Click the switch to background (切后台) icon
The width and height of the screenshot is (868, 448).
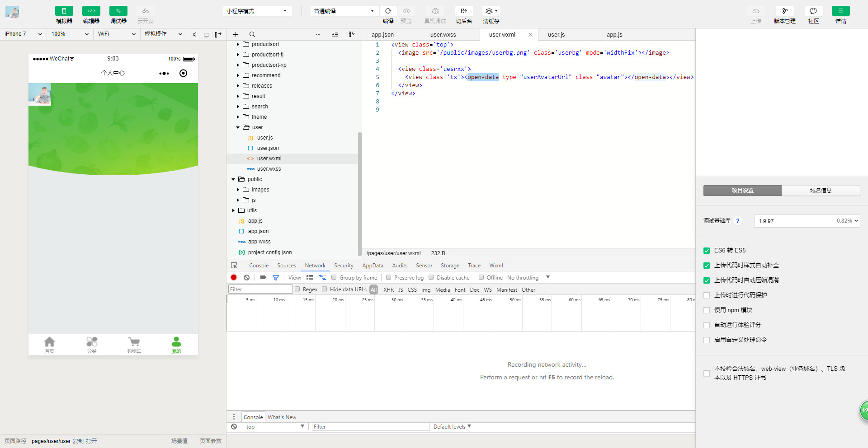464,11
